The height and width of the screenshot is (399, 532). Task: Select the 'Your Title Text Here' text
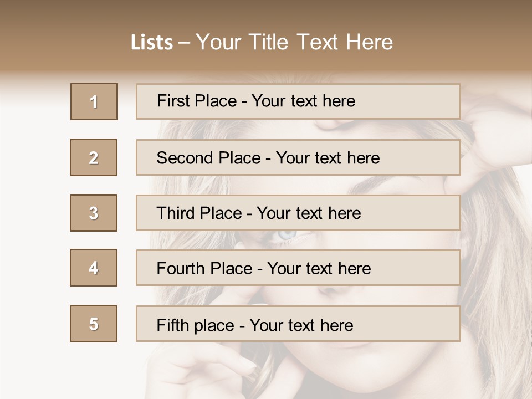pos(294,42)
